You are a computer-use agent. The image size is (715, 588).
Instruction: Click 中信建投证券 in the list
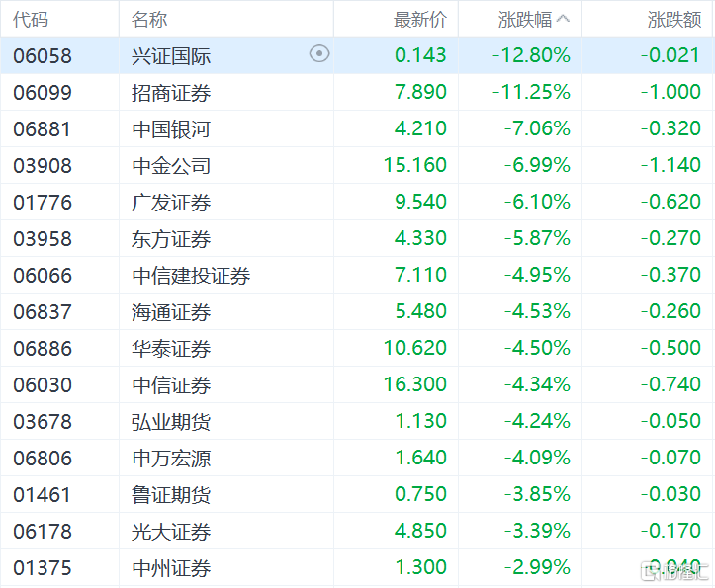click(x=191, y=276)
